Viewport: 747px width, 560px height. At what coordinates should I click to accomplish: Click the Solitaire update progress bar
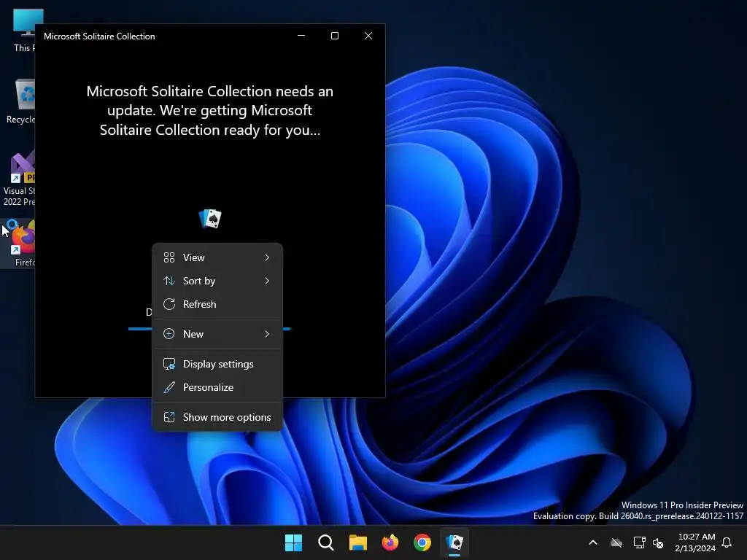point(210,329)
